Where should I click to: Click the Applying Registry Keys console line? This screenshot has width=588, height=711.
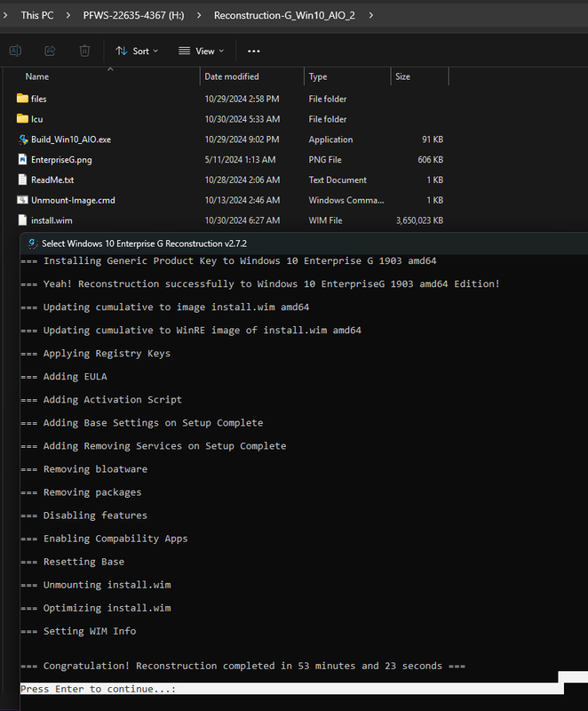[95, 353]
